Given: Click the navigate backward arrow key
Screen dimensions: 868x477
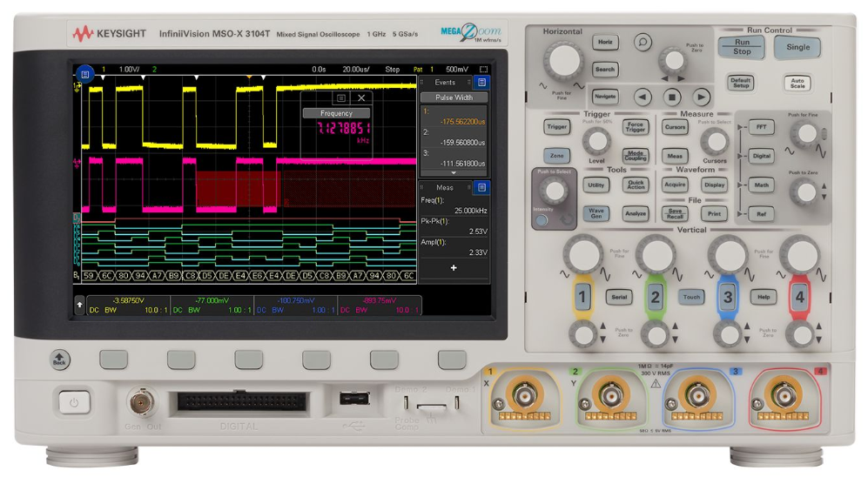Looking at the screenshot, I should (x=643, y=97).
